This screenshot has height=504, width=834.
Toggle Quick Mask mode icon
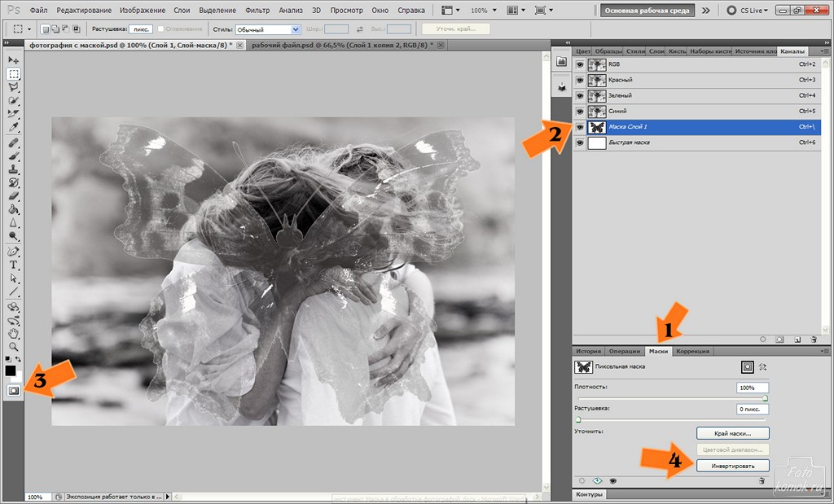tap(14, 390)
